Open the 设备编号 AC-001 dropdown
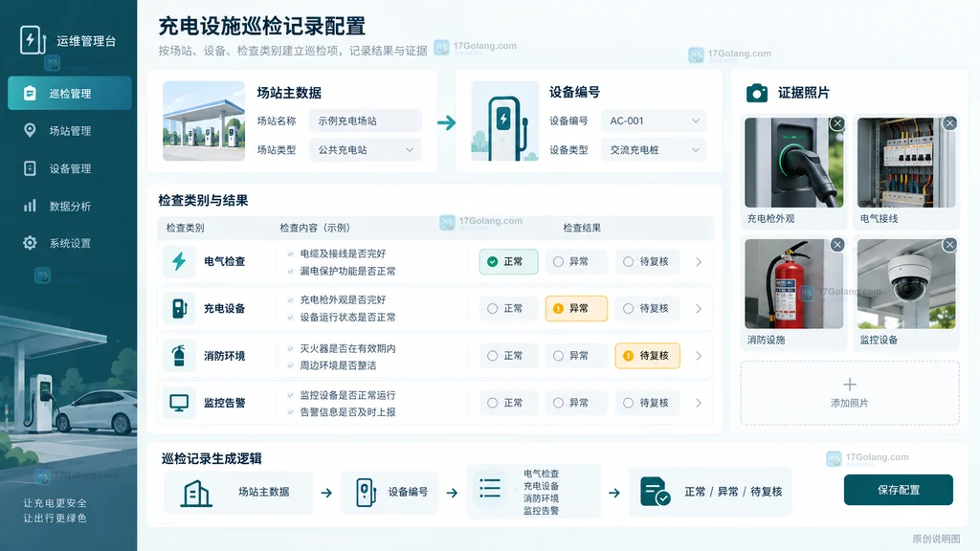 654,121
